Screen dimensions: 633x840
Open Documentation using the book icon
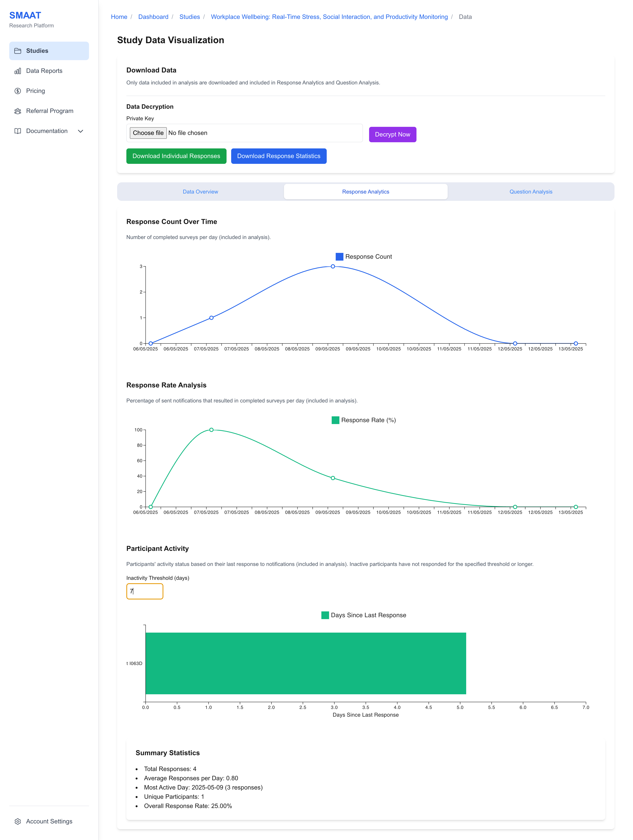(x=18, y=131)
